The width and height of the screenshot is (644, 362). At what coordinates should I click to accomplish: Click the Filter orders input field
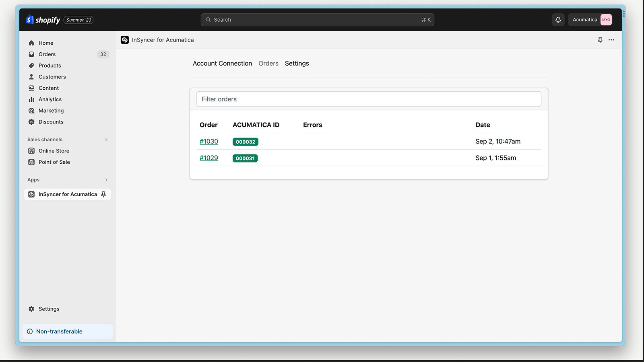368,99
